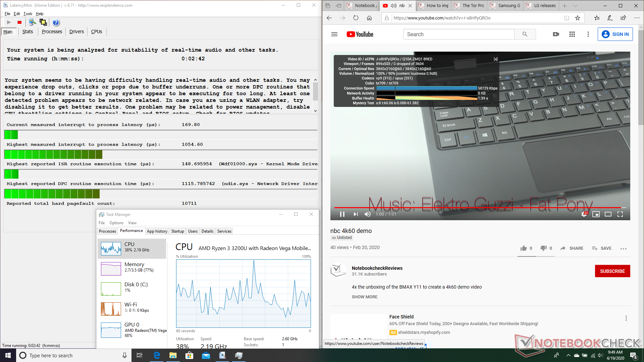Open the App history tab in Task Manager
The width and height of the screenshot is (644, 362).
[x=157, y=231]
